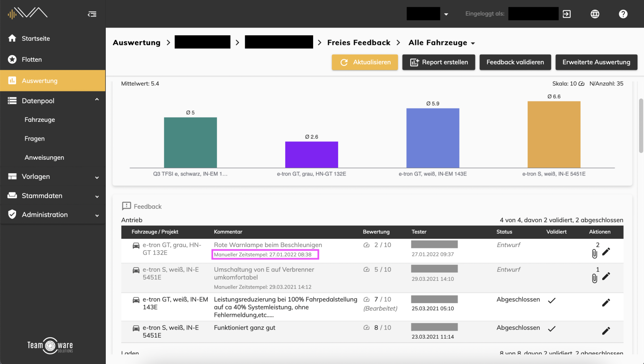
Task: Click the Auswertung breadcrumb link
Action: coord(136,43)
